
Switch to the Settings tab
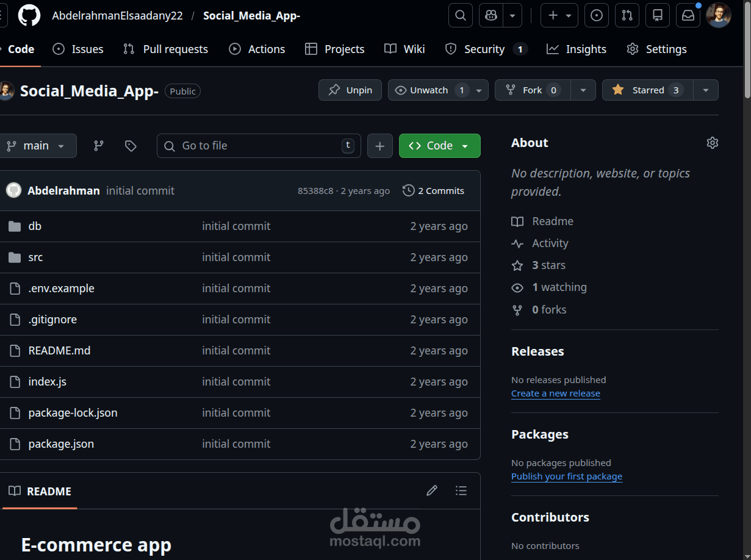coord(656,49)
